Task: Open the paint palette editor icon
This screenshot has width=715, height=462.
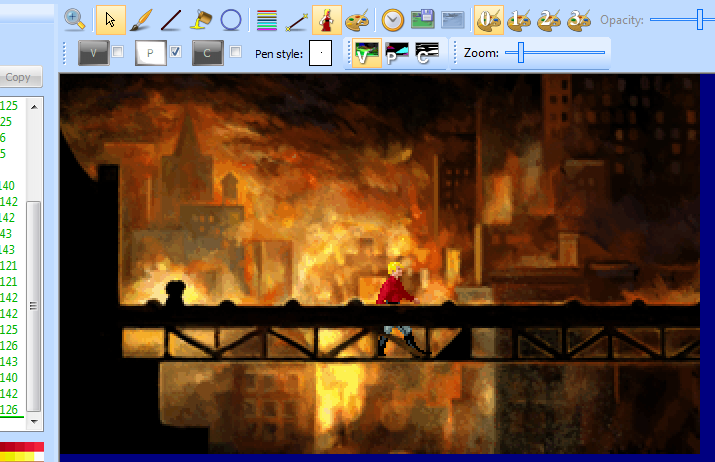Action: click(x=357, y=21)
